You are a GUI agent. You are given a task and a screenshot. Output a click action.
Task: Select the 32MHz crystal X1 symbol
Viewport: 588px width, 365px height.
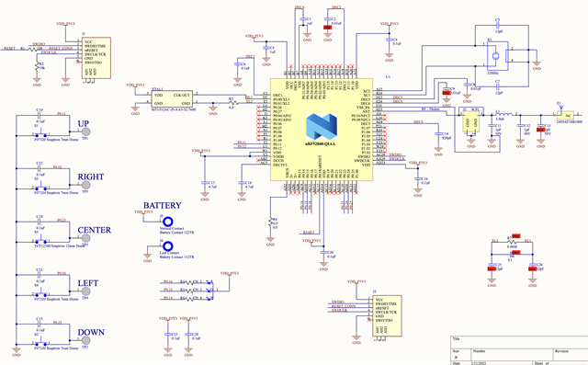tap(496, 56)
